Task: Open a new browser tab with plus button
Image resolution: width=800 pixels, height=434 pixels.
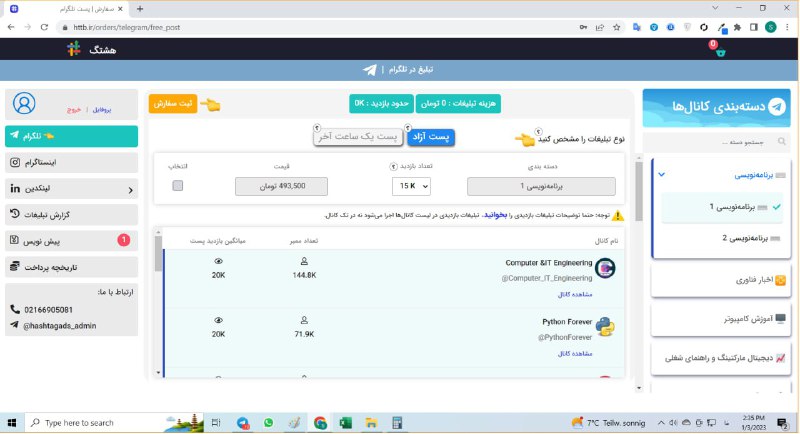Action: click(x=140, y=9)
